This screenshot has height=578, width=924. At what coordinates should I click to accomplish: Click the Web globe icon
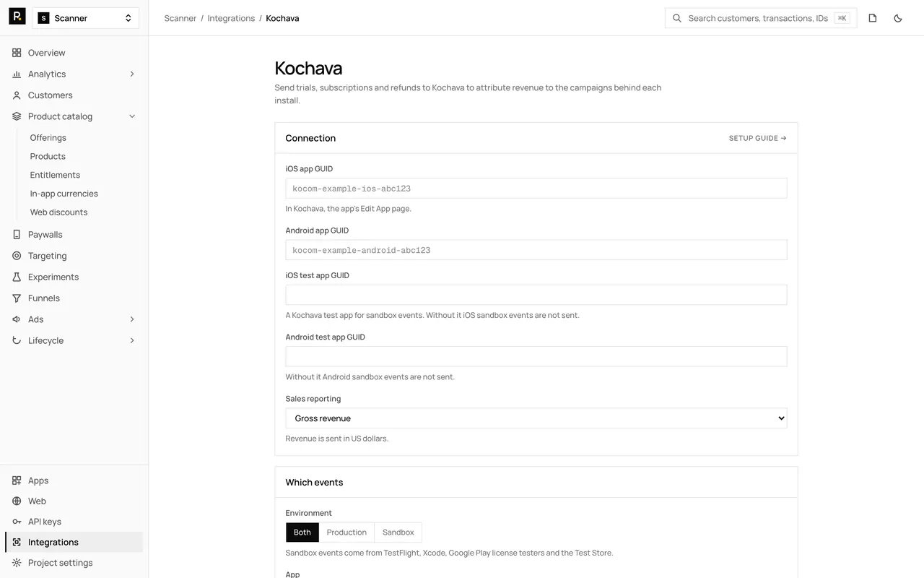pyautogui.click(x=17, y=501)
